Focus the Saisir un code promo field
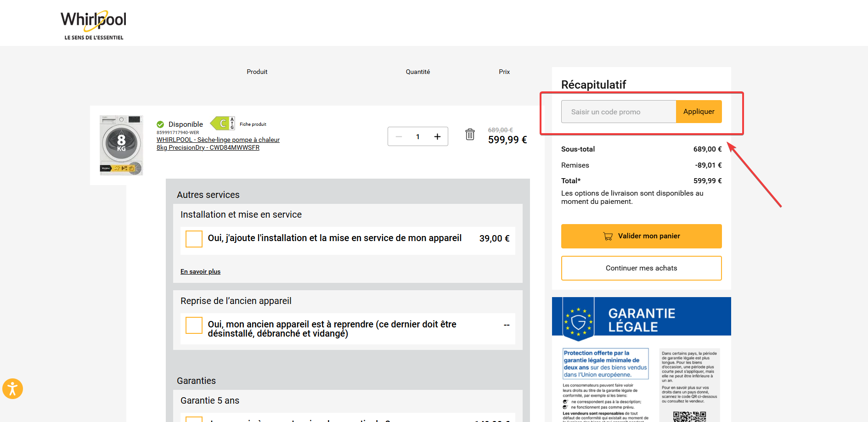Image resolution: width=868 pixels, height=422 pixels. click(x=619, y=112)
